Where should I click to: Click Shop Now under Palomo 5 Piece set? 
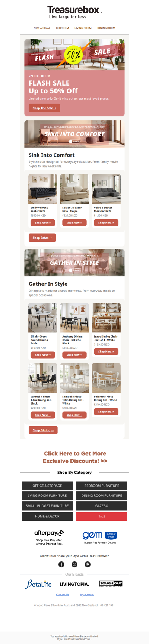(106, 412)
